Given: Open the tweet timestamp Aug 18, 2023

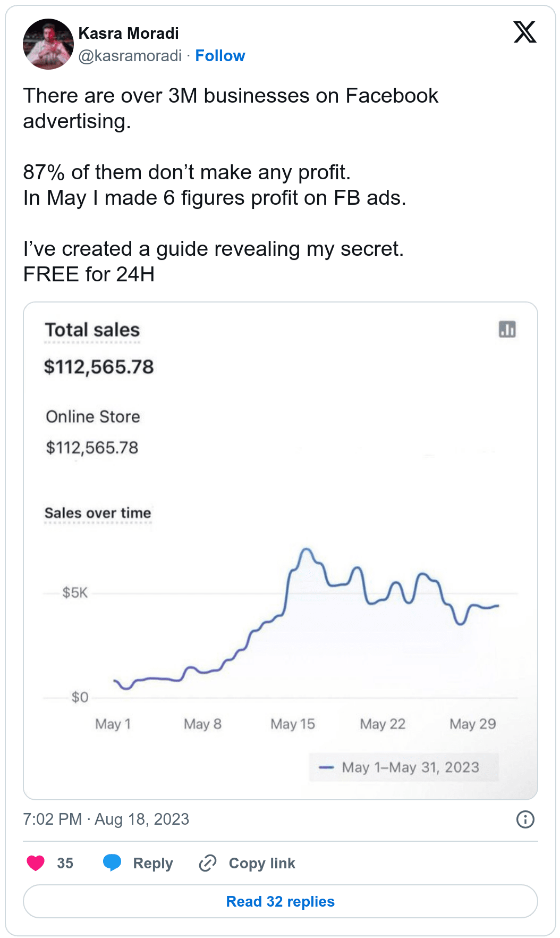Looking at the screenshot, I should point(106,819).
